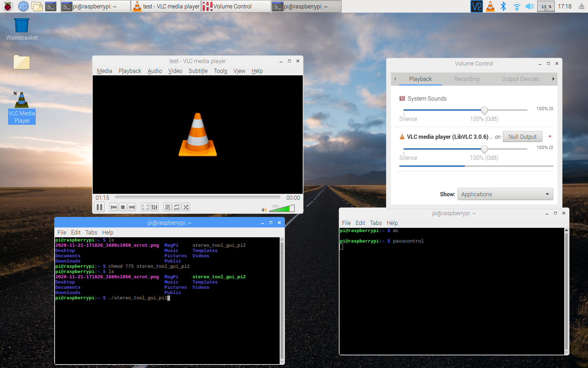Viewport: 588px width, 368px height.
Task: Open Edit menu in left terminal
Action: [76, 232]
